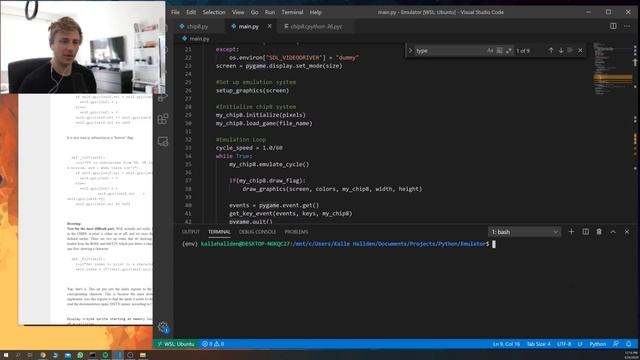Change indentation via 'Tab Size: 4'
The image size is (640, 360).
538,344
